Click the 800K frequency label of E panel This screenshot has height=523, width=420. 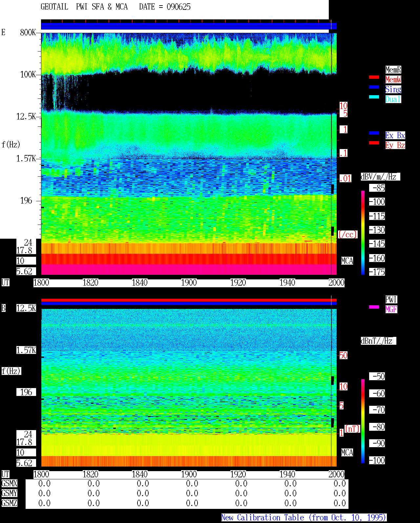pyautogui.click(x=28, y=32)
